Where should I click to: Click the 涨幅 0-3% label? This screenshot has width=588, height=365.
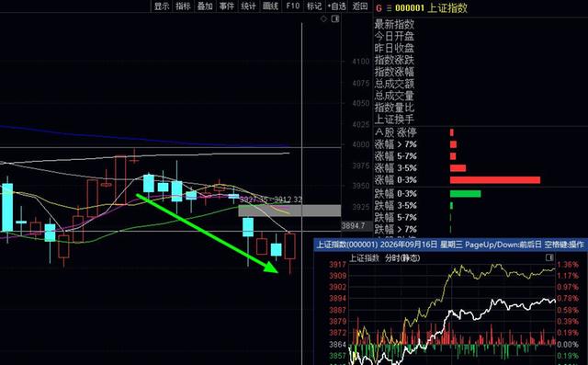396,180
